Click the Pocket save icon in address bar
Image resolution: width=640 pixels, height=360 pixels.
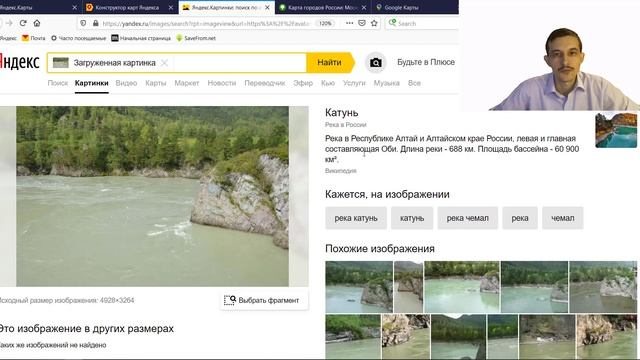pos(362,23)
